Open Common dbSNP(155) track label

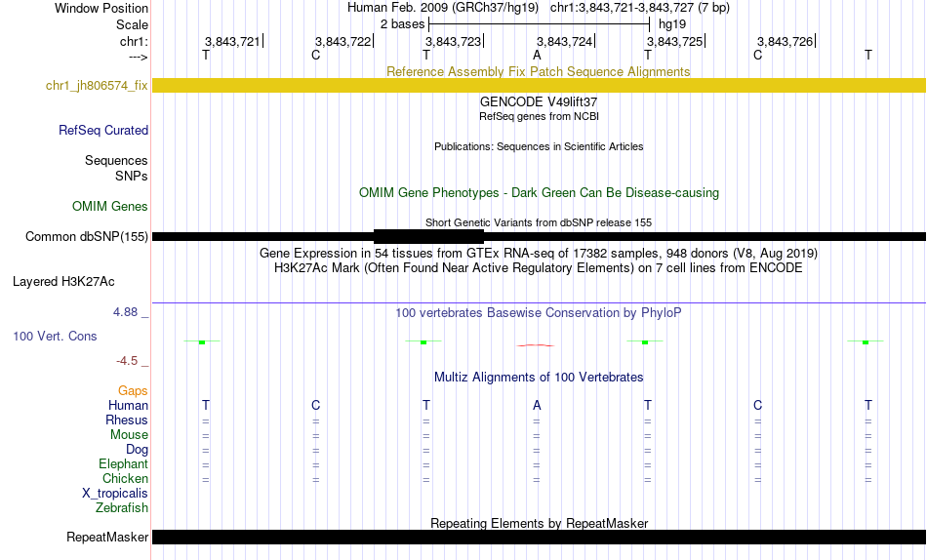pyautogui.click(x=87, y=236)
